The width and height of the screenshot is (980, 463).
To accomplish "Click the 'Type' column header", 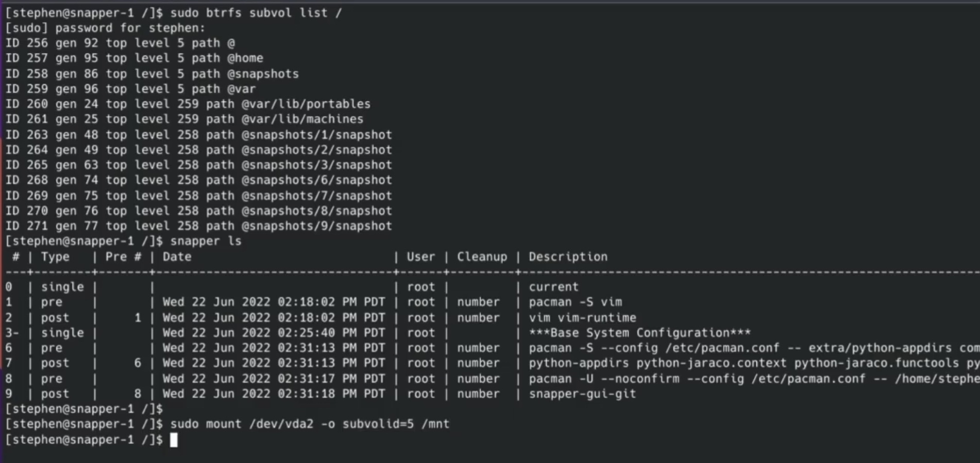I will [x=55, y=256].
